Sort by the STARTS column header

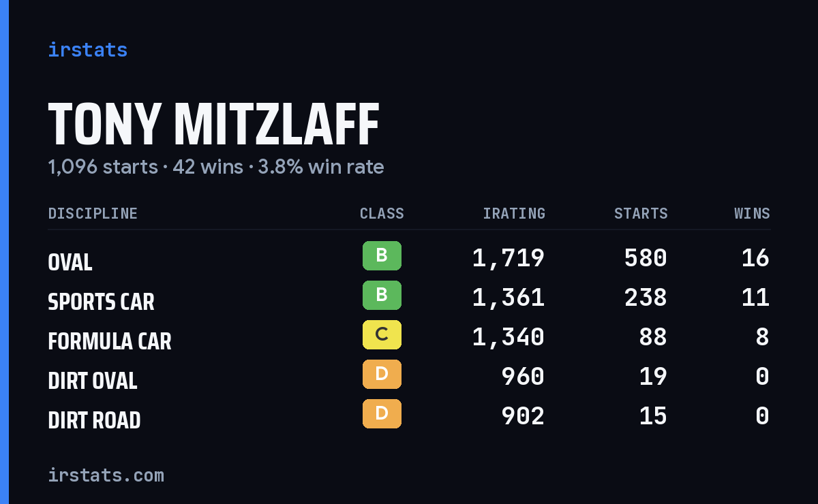(x=641, y=214)
